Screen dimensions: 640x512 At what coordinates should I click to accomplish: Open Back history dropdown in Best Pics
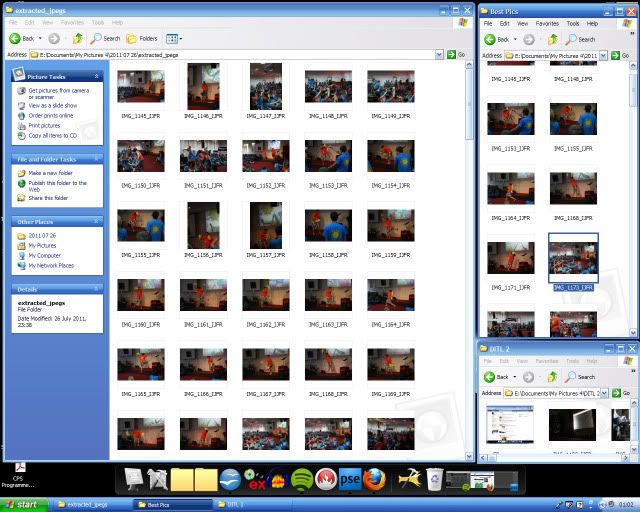[515, 40]
